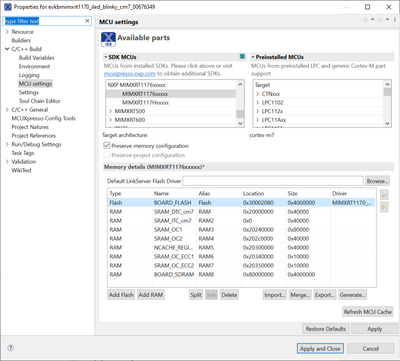Image resolution: width=400 pixels, height=361 pixels.
Task: Click Add Flash button
Action: tap(121, 295)
